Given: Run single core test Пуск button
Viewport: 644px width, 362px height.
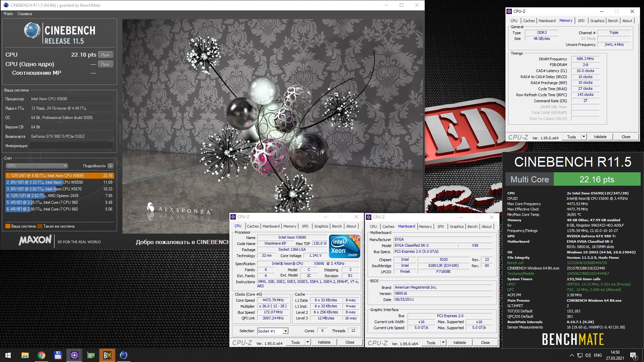Looking at the screenshot, I should click(x=105, y=64).
